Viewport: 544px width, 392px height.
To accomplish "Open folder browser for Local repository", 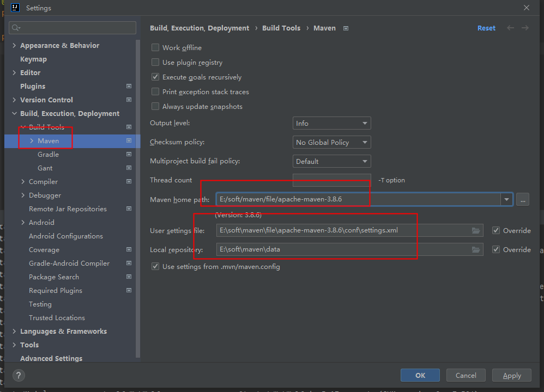I will point(476,249).
